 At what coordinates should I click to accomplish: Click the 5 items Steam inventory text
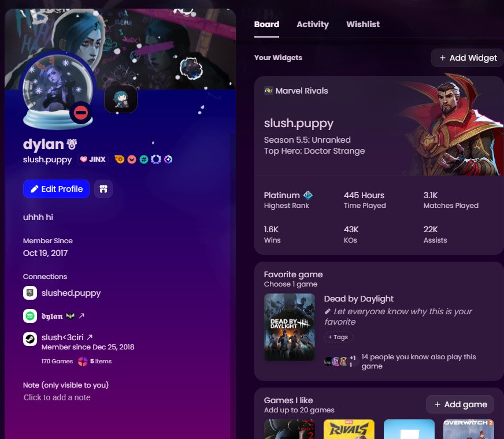[x=101, y=361]
